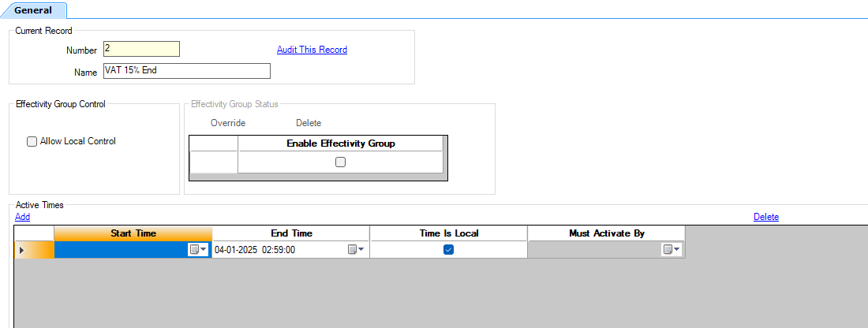
Task: Open the End Time calendar picker
Action: pos(356,250)
